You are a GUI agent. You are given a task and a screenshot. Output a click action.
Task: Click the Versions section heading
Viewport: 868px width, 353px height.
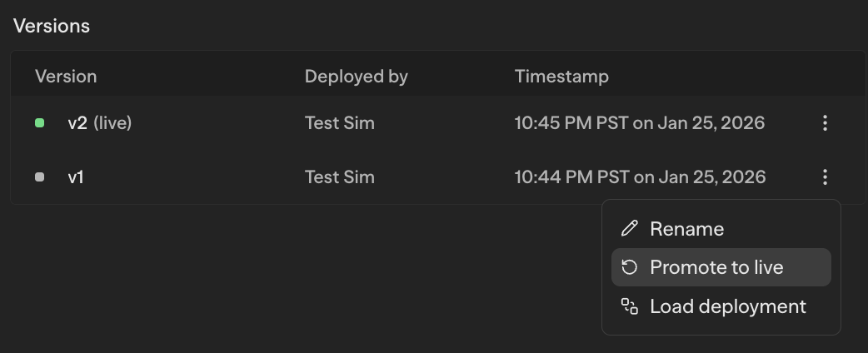click(x=52, y=26)
